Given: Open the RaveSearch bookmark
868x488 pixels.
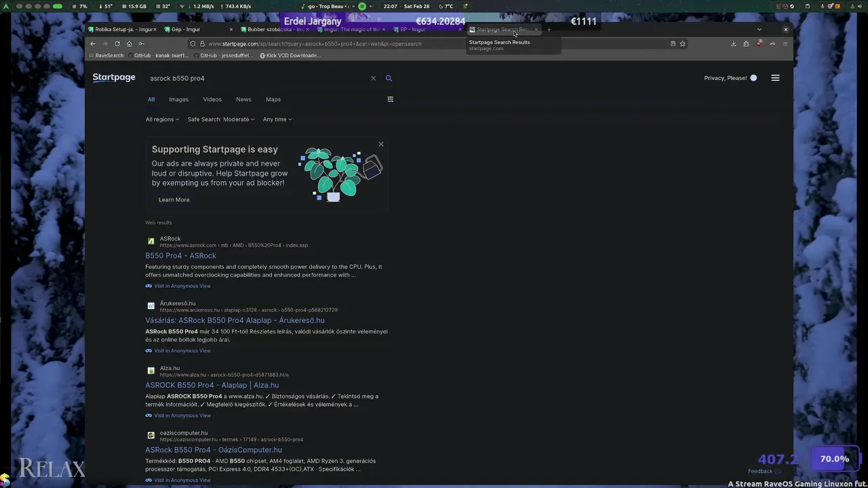Looking at the screenshot, I should (106, 56).
